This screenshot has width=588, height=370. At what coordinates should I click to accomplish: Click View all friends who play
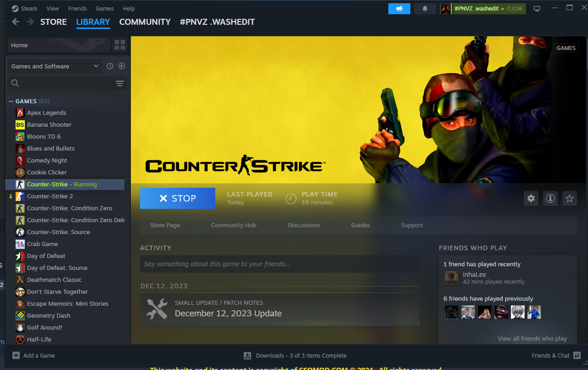(x=532, y=338)
